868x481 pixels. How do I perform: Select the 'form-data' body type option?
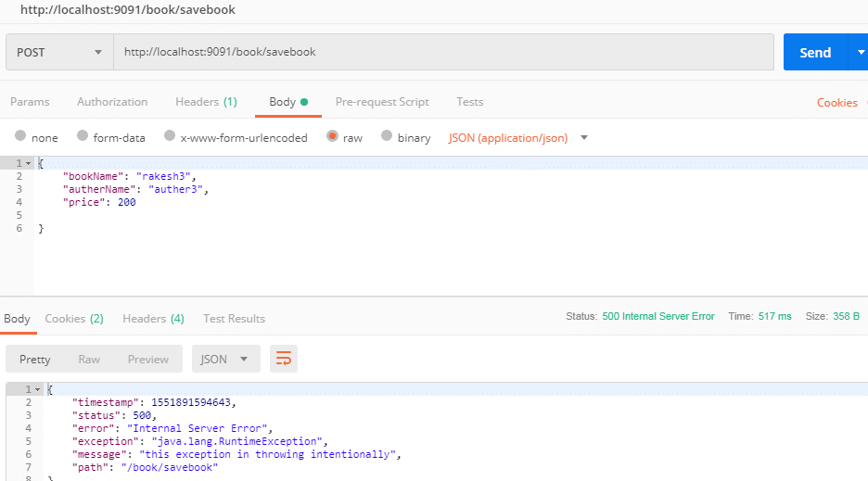point(83,137)
